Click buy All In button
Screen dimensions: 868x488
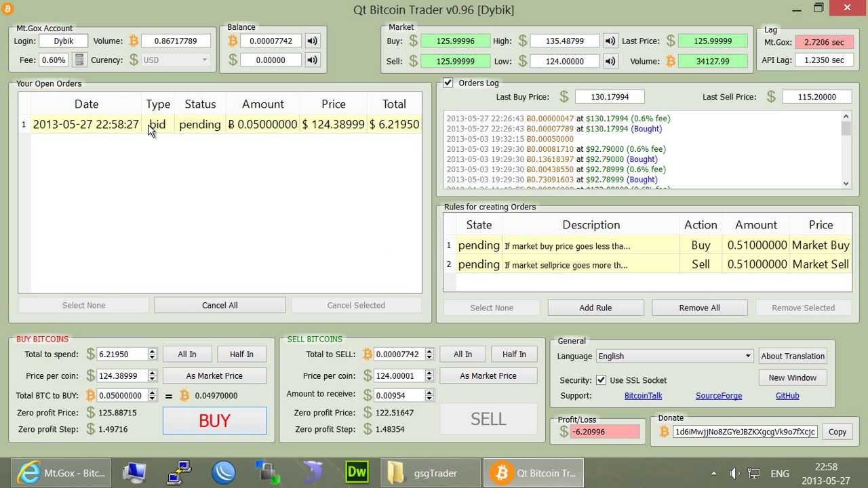click(x=187, y=354)
